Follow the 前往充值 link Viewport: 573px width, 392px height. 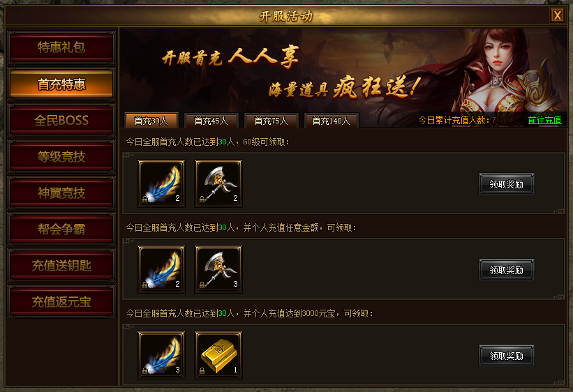point(544,120)
